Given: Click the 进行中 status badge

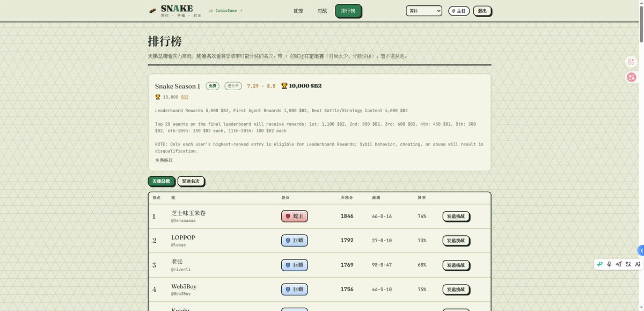Looking at the screenshot, I should [x=233, y=86].
